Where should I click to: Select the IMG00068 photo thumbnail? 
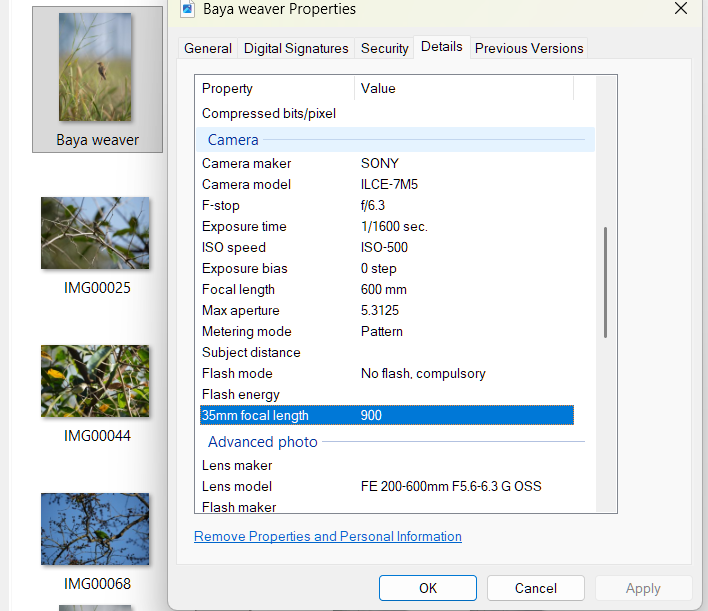click(95, 529)
